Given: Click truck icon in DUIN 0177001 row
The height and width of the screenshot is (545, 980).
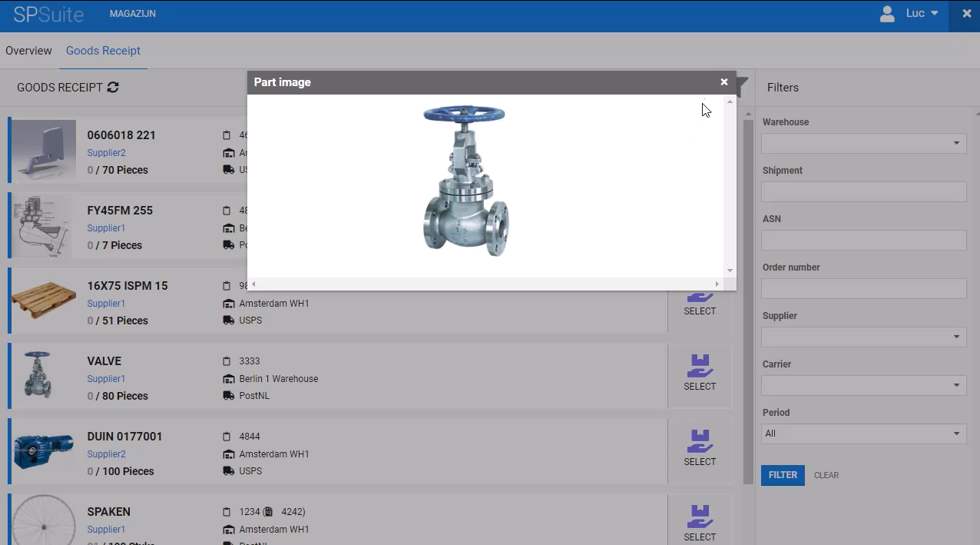Looking at the screenshot, I should (228, 471).
